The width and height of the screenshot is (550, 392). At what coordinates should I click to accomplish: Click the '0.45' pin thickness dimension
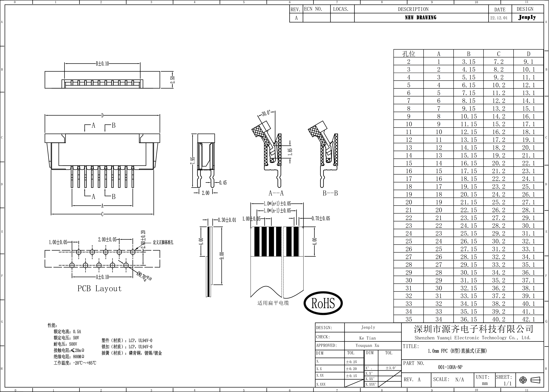[223, 183]
